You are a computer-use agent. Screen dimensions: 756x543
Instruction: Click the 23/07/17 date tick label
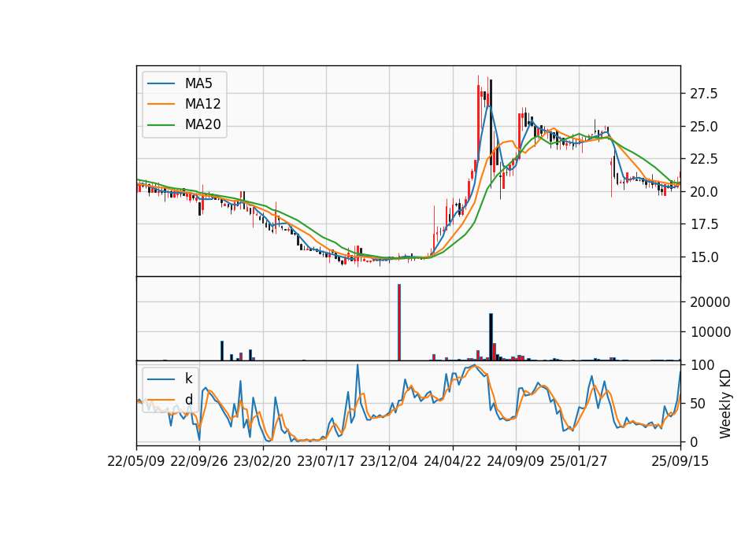click(x=325, y=462)
